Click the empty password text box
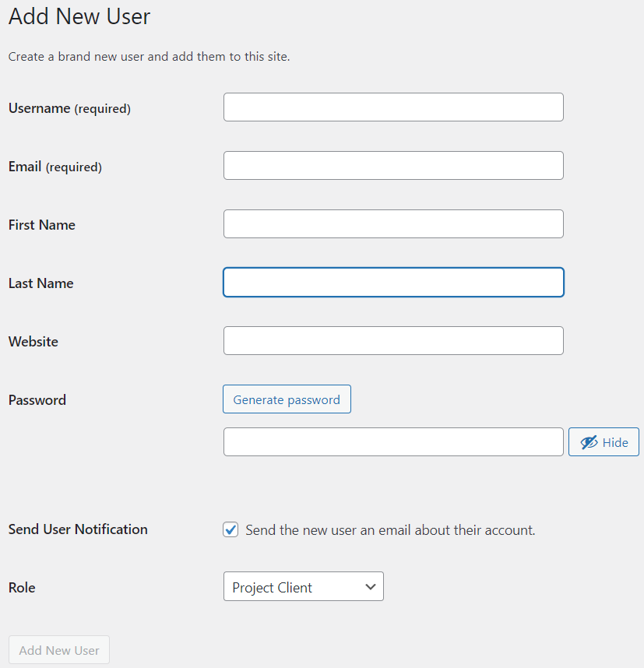This screenshot has height=668, width=644. click(392, 441)
